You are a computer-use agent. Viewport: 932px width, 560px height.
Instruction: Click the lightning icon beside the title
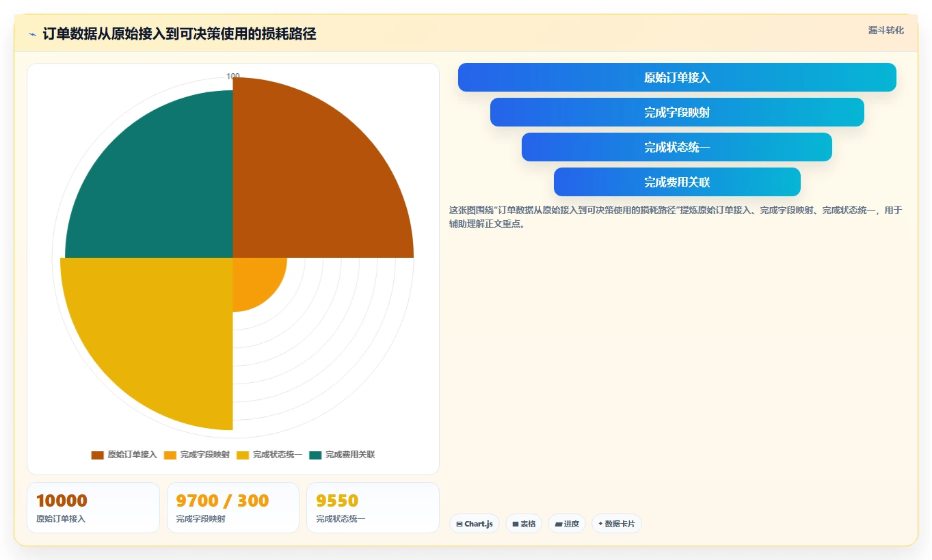(x=32, y=34)
